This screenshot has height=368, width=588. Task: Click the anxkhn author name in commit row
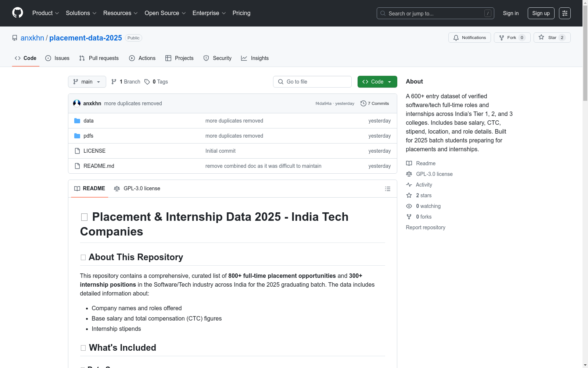(x=92, y=103)
